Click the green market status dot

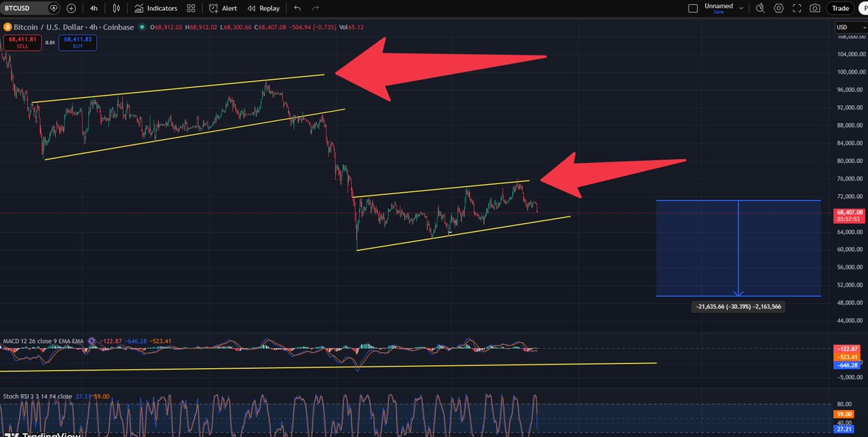pyautogui.click(x=143, y=27)
